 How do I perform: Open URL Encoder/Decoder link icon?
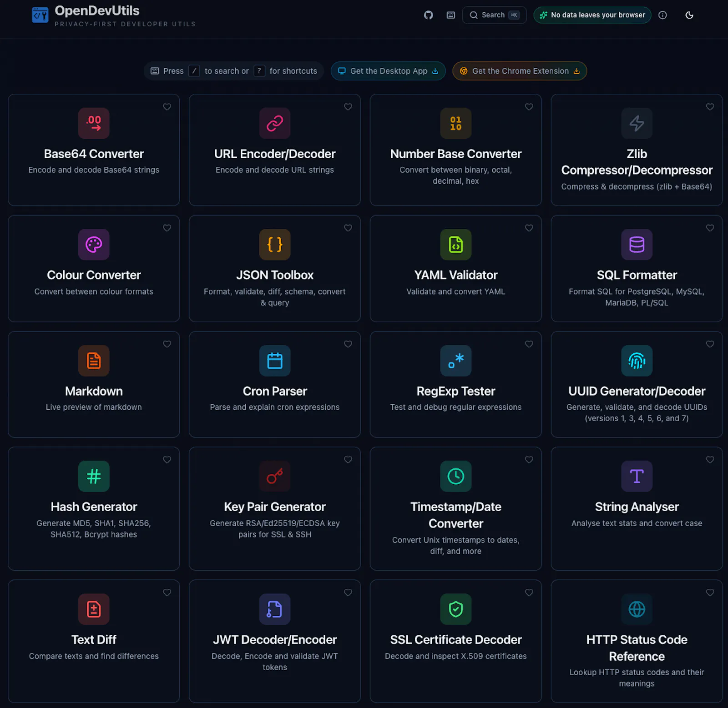point(275,123)
